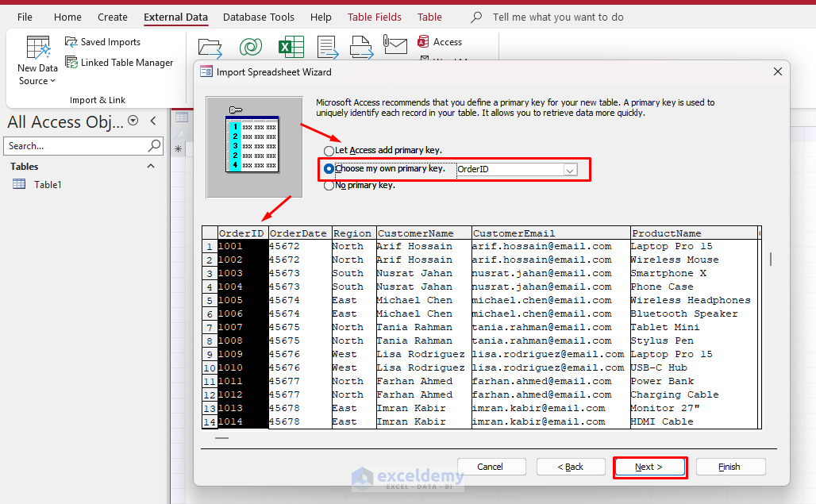Click OrderID cell 1001
This screenshot has width=816, height=504.
243,246
